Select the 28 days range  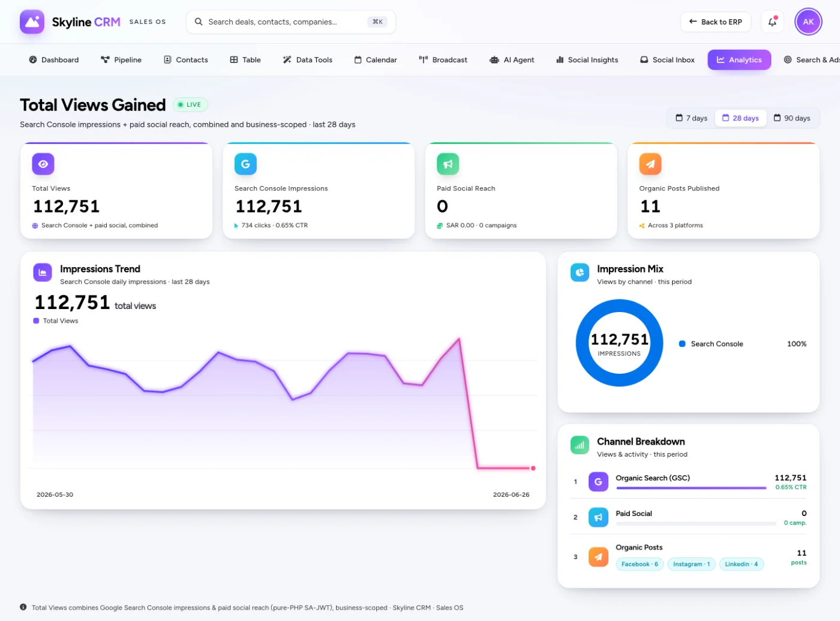click(x=740, y=118)
